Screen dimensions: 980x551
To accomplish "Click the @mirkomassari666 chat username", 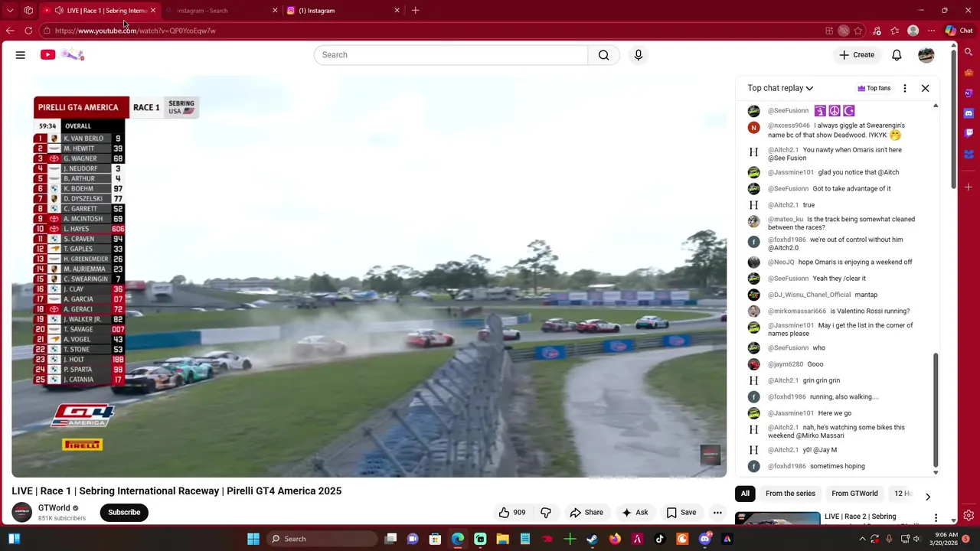I will 797,311.
